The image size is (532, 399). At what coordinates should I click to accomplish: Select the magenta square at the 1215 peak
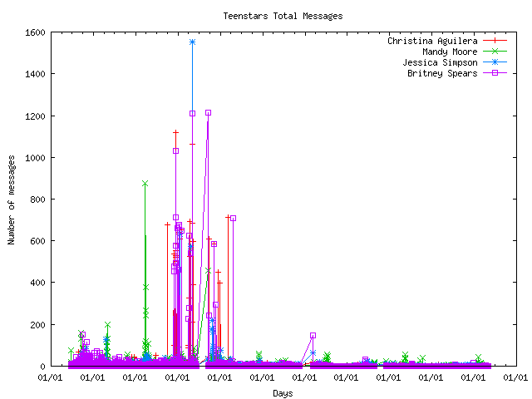(x=208, y=112)
